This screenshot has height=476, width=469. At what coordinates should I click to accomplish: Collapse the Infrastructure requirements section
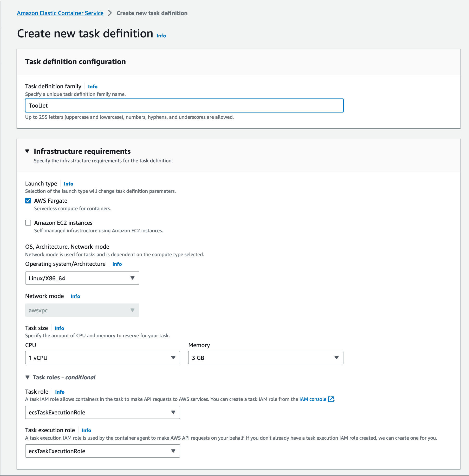[x=27, y=151]
